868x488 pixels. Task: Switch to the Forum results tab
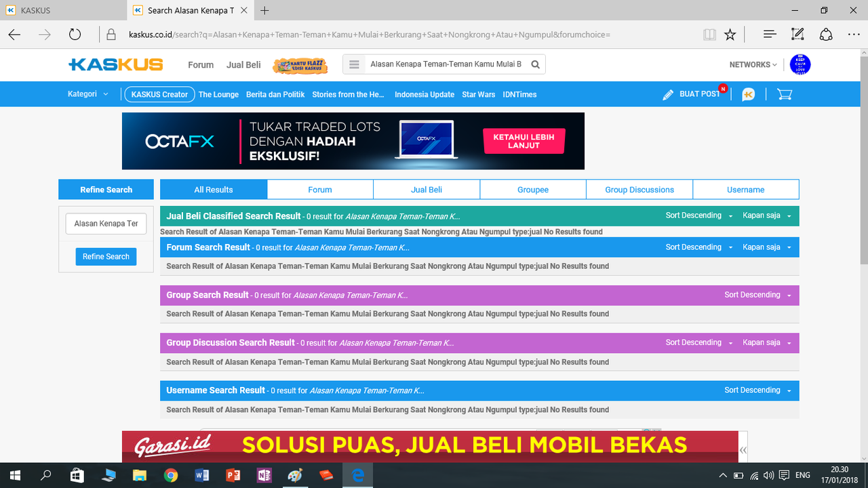(x=320, y=190)
